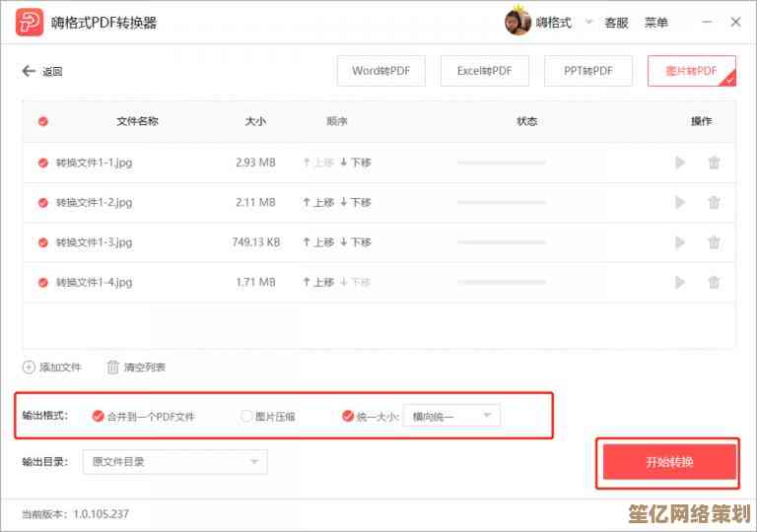Click the play icon for 转换文件1-1.jpg
The image size is (757, 532).
680,163
